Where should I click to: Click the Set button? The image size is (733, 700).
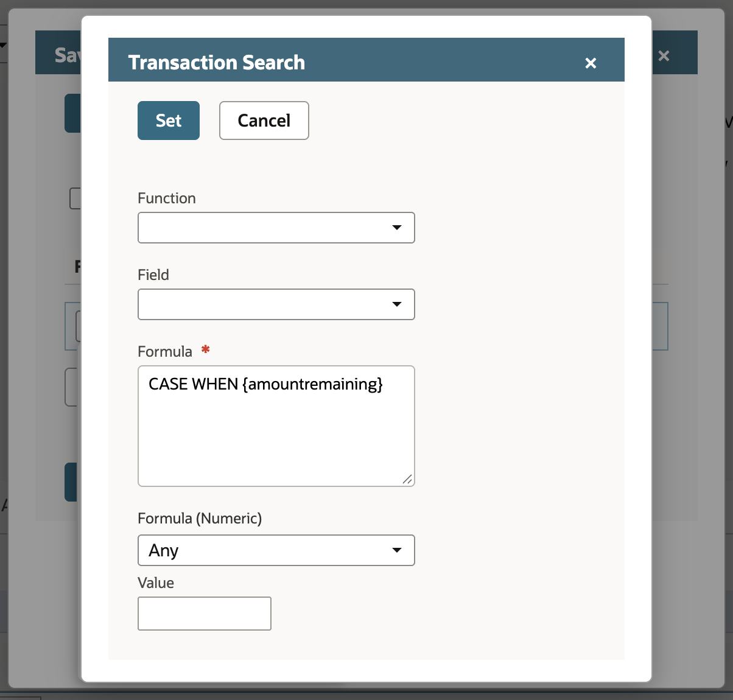coord(169,121)
